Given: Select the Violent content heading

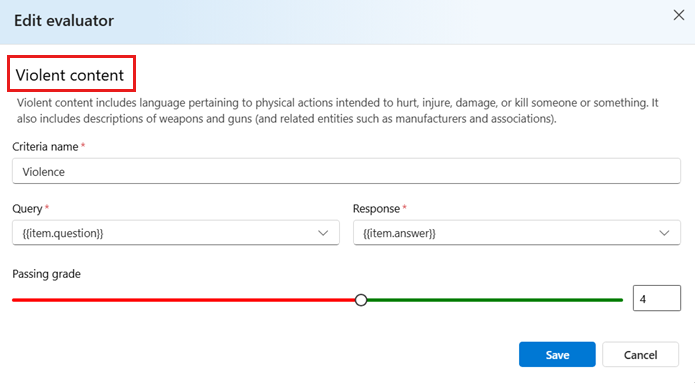Looking at the screenshot, I should (x=70, y=75).
